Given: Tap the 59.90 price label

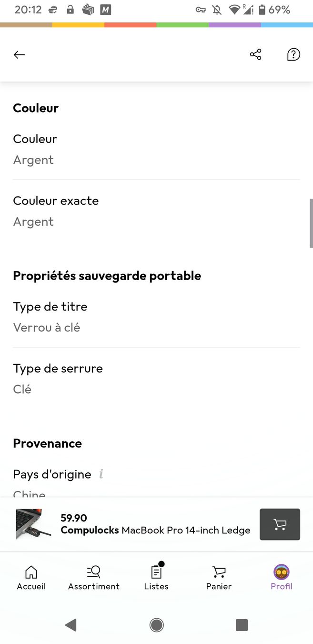Looking at the screenshot, I should tap(74, 518).
